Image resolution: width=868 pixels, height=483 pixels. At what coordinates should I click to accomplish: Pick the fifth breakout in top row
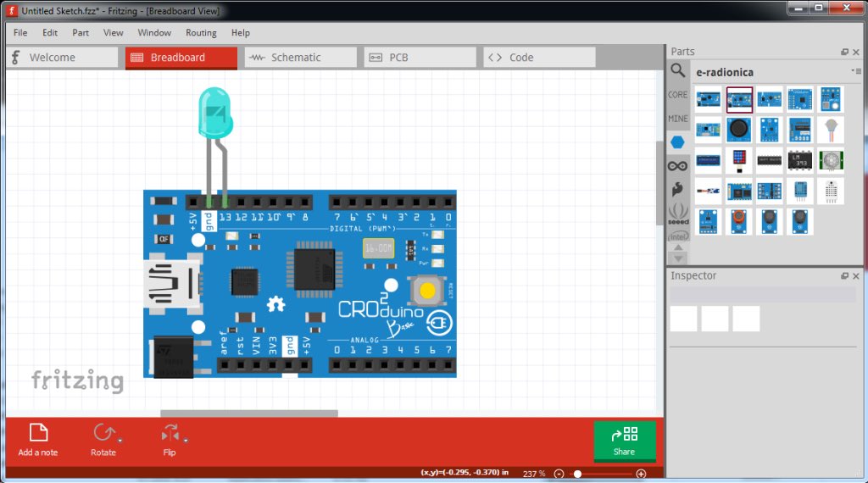[x=831, y=100]
